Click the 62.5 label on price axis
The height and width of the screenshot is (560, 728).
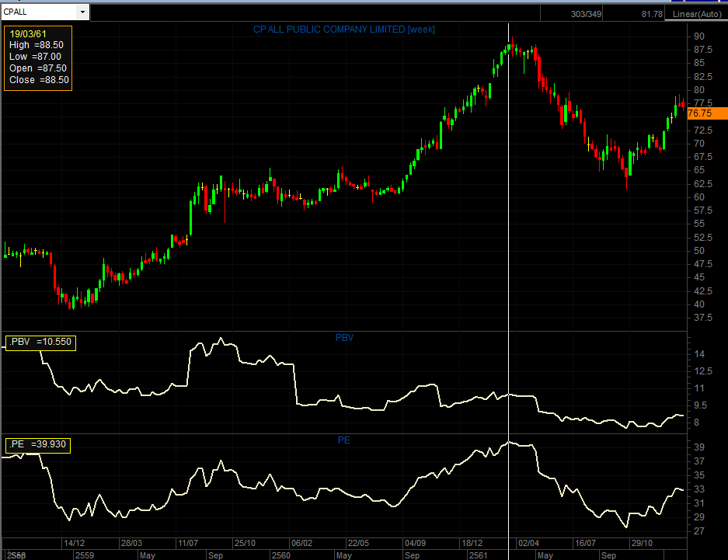703,184
